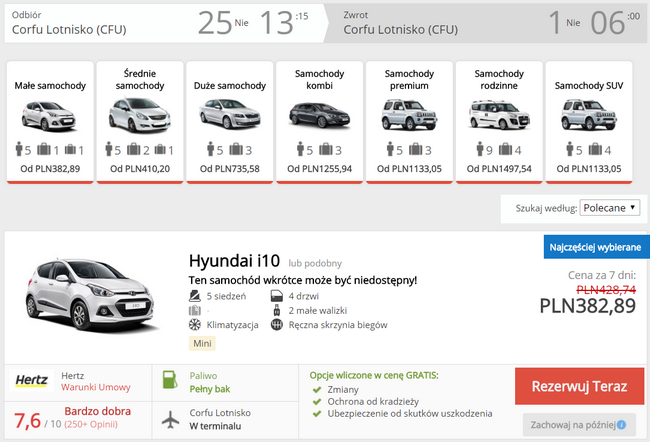Click the greyed large luggage icon under 5 siedzeń
Image resolution: width=650 pixels, height=442 pixels.
(x=194, y=310)
